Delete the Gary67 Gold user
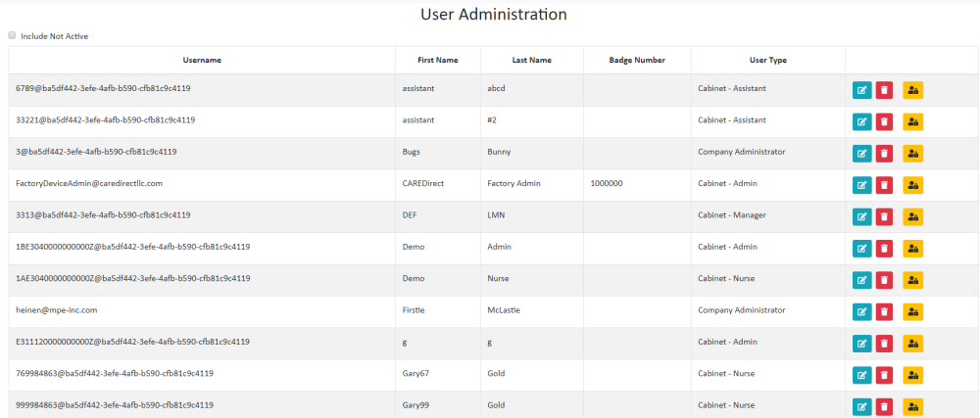The height and width of the screenshot is (418, 980). click(884, 375)
